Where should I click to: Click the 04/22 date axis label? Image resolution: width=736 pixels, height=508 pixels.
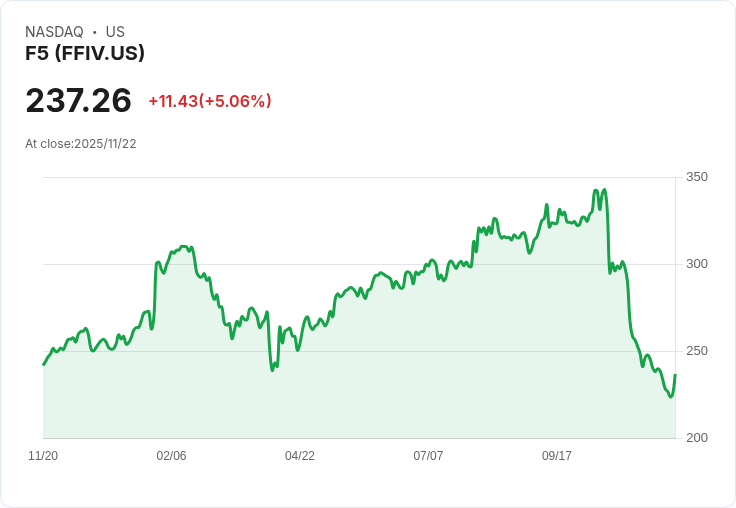[300, 456]
